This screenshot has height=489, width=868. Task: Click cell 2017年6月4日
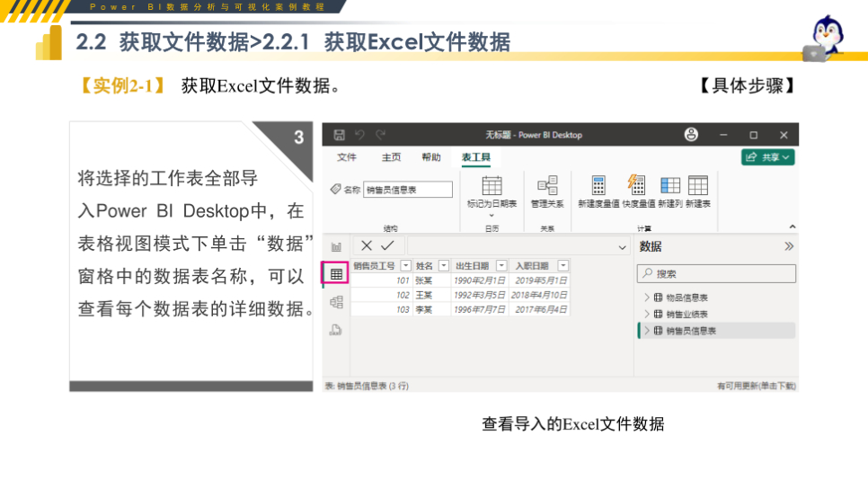coord(539,309)
